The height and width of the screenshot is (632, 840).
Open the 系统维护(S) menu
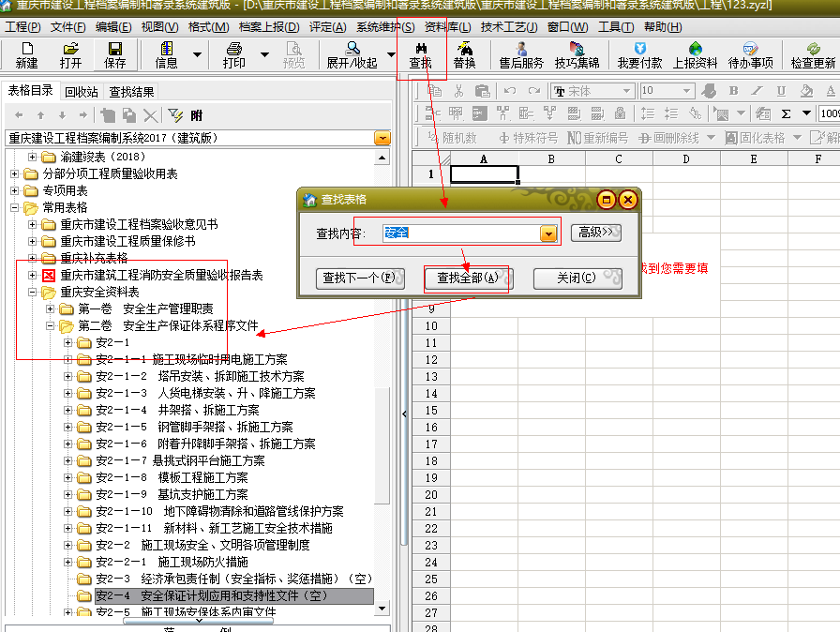384,27
